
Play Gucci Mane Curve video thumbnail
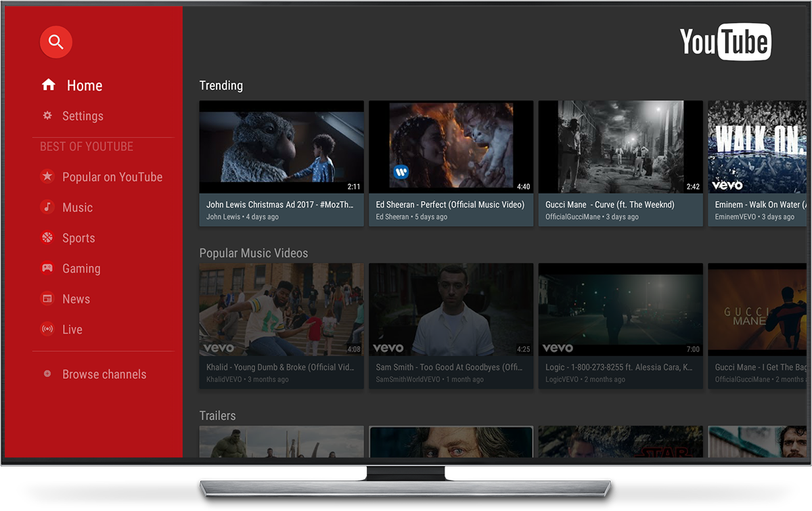pyautogui.click(x=621, y=148)
